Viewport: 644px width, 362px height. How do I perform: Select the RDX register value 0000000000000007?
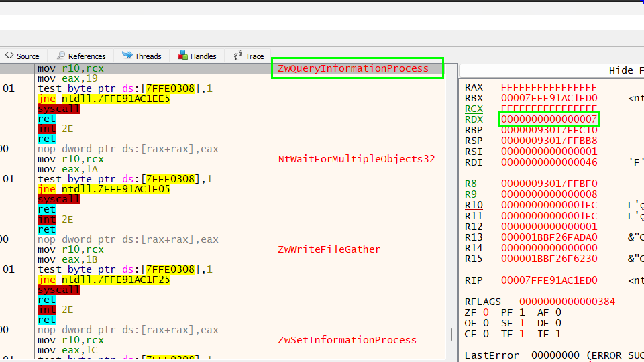click(549, 119)
